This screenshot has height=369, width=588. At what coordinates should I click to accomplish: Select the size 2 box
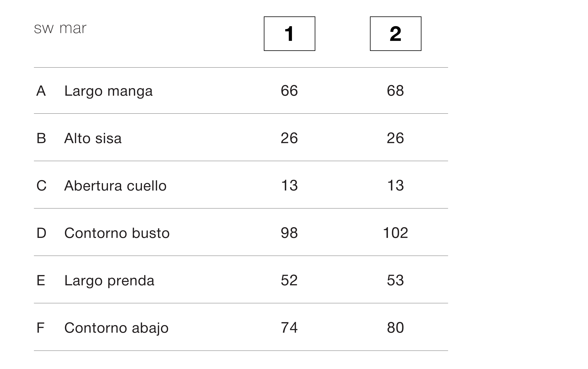click(396, 34)
